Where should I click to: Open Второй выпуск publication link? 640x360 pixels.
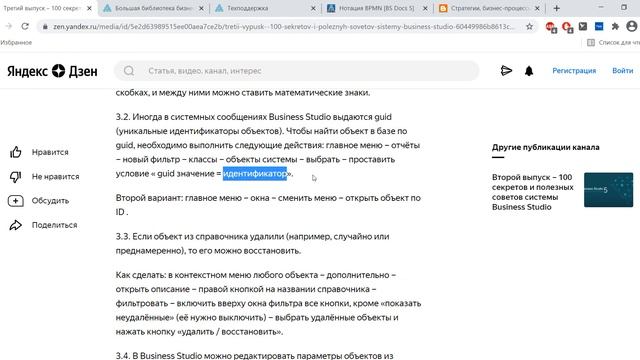click(x=533, y=192)
